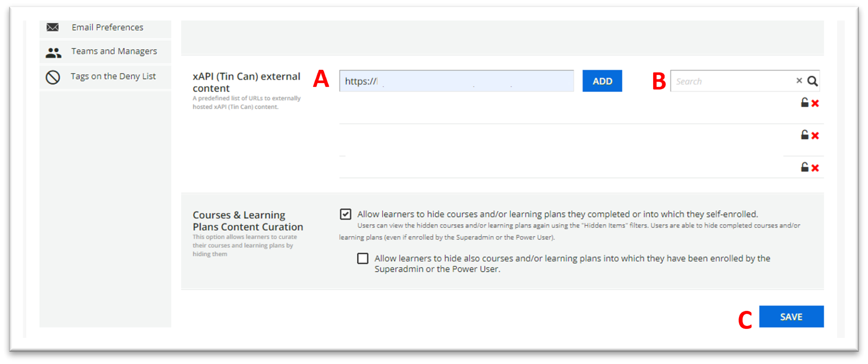Enable hiding courses enrolled by the Superadmin
868x364 pixels.
363,259
